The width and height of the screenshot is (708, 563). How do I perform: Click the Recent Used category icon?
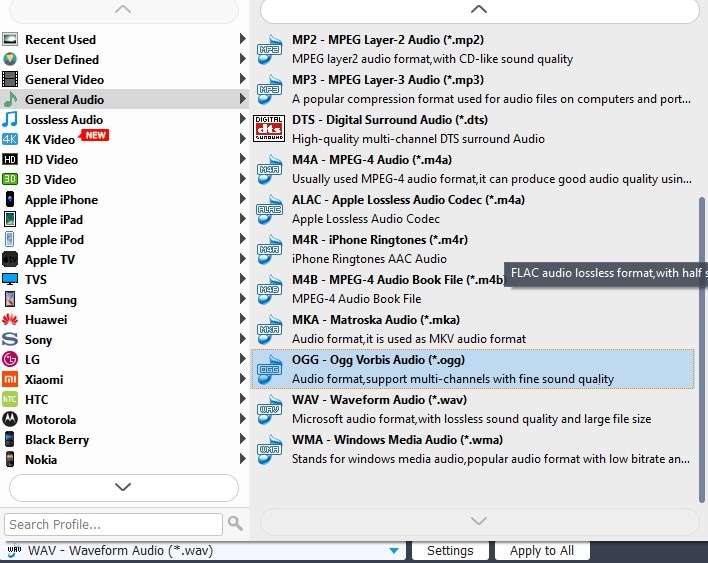[x=10, y=39]
